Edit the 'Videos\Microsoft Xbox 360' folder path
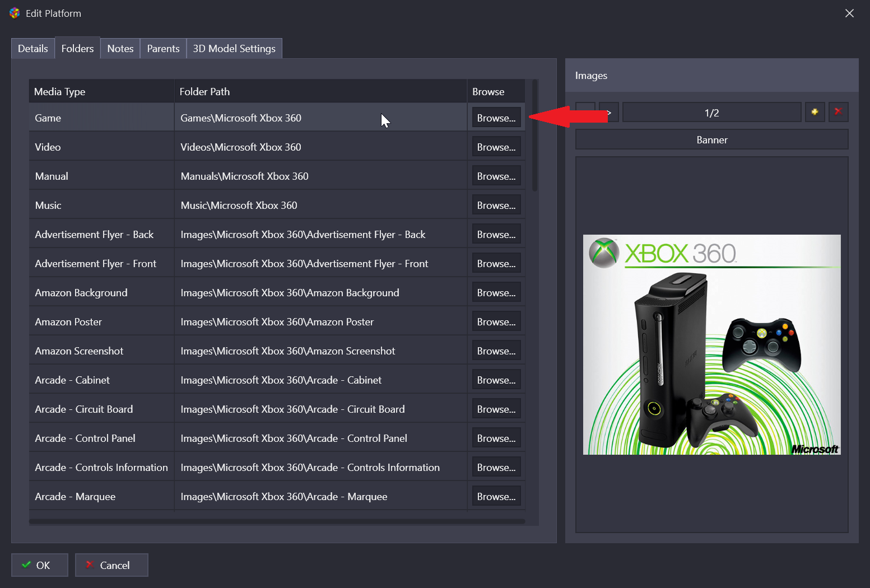Viewport: 870px width, 588px height. 320,147
